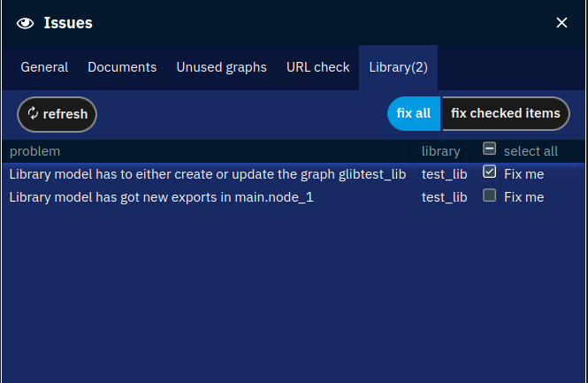The image size is (588, 383).
Task: Toggle the select all checkbox
Action: pyautogui.click(x=489, y=149)
